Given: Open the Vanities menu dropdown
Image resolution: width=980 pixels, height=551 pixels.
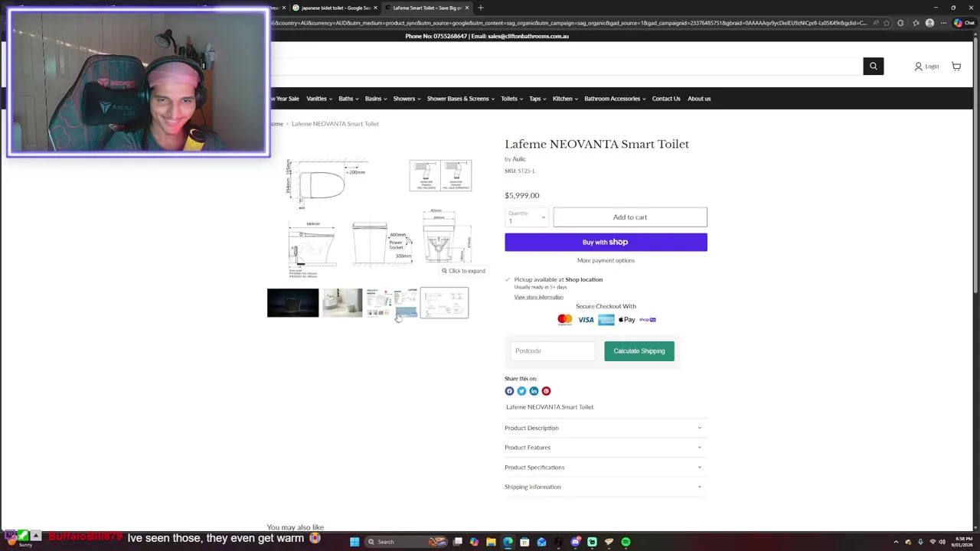Looking at the screenshot, I should point(318,99).
